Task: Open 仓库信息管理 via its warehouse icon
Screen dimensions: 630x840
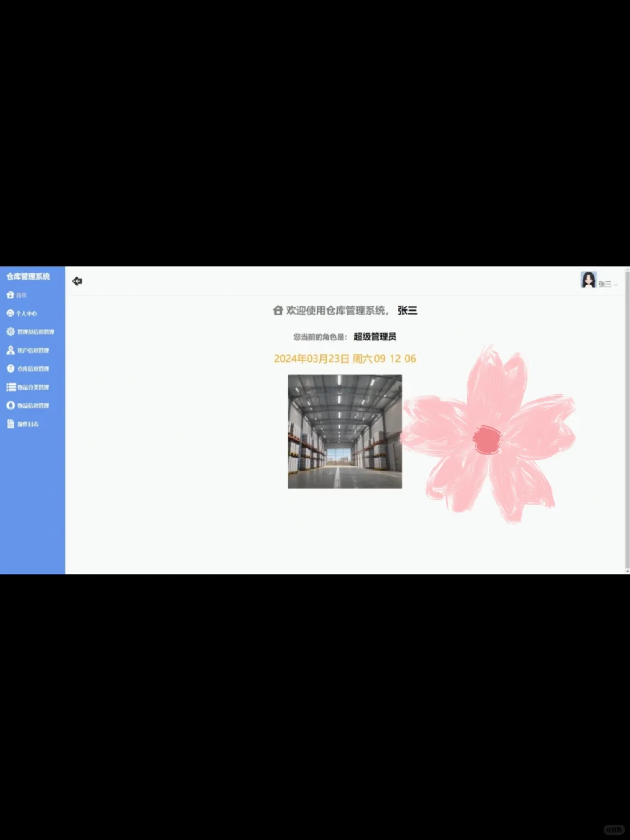Action: tap(10, 368)
